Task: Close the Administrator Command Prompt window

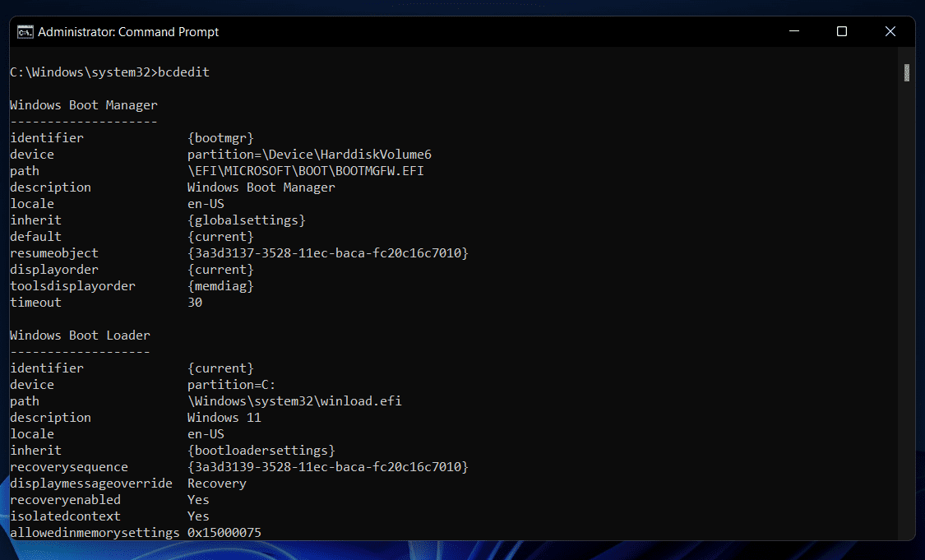Action: click(890, 32)
